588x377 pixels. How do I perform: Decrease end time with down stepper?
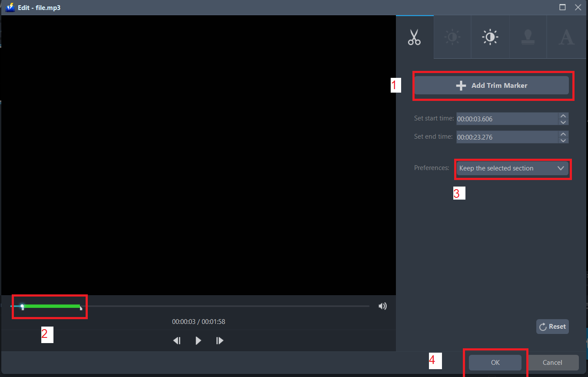[x=563, y=140]
